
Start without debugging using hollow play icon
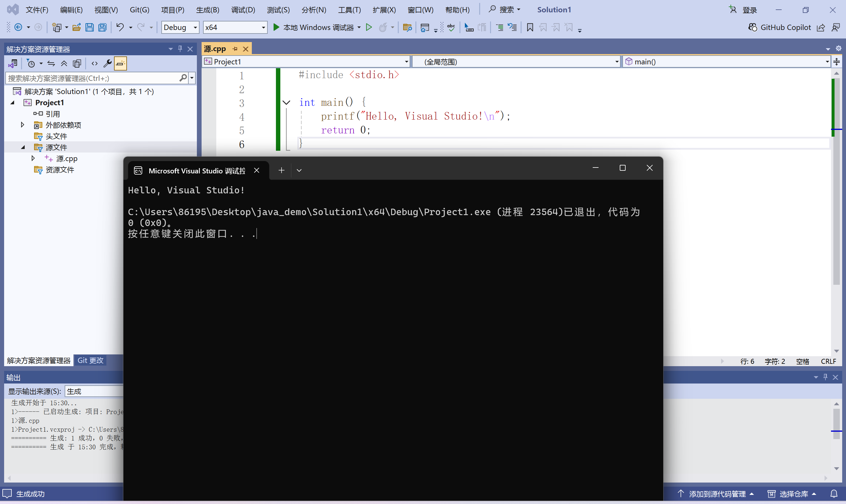369,27
